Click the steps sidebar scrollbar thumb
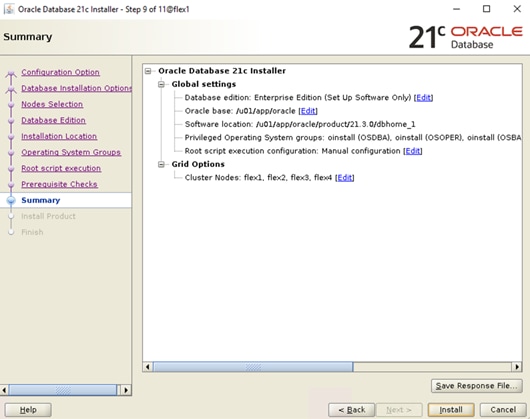Viewport: 530px width, 419px height. point(63,390)
